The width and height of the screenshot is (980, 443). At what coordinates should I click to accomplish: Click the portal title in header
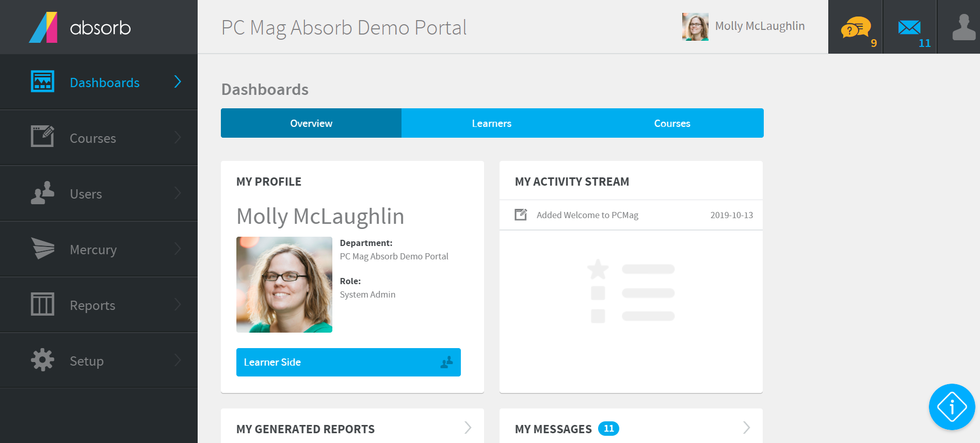click(344, 28)
